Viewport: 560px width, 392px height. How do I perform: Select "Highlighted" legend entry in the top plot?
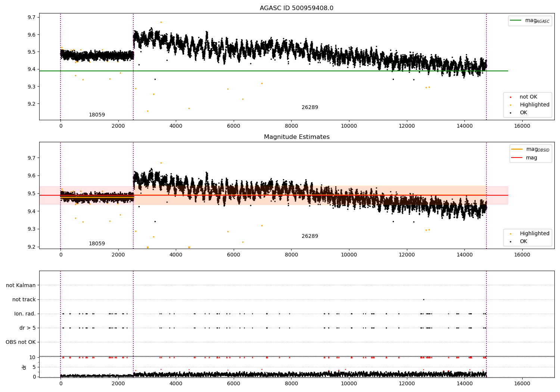535,105
